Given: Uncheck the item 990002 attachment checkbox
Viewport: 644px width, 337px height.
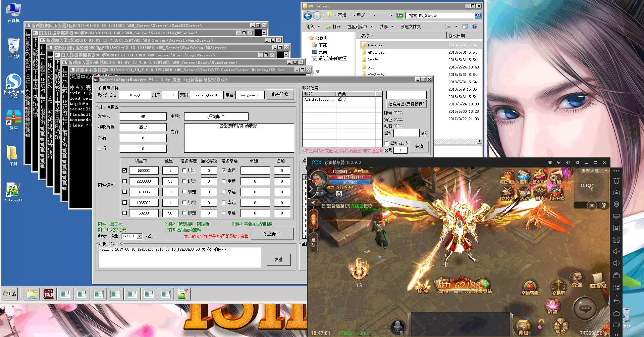Looking at the screenshot, I should coord(124,171).
